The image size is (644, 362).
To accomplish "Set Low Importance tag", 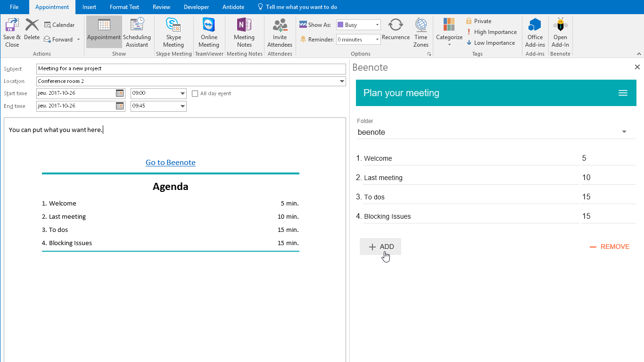I will pos(490,43).
